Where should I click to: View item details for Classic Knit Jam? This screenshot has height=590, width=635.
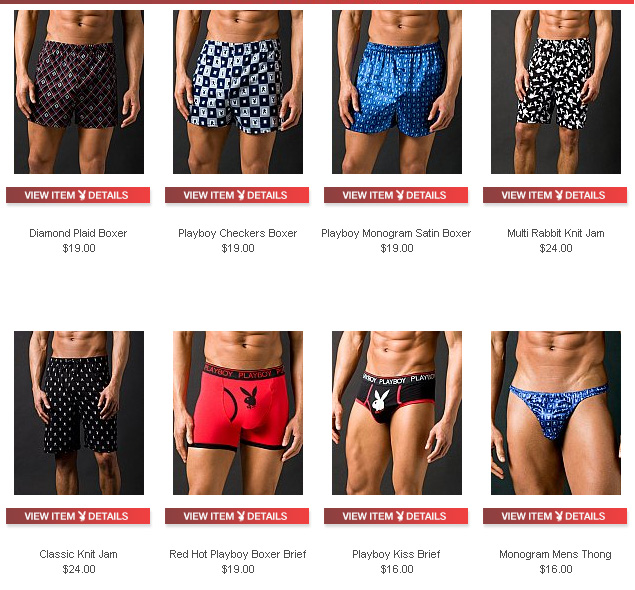point(78,516)
